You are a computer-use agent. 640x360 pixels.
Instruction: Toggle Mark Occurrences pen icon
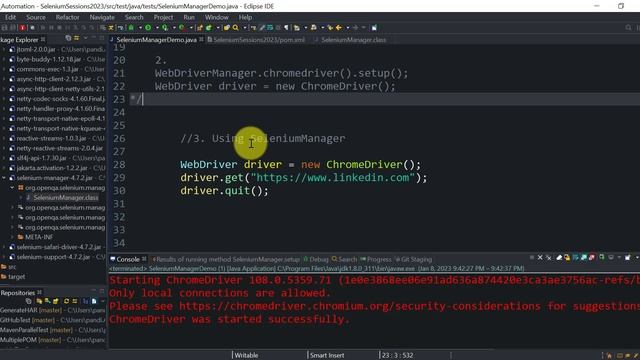[262, 28]
